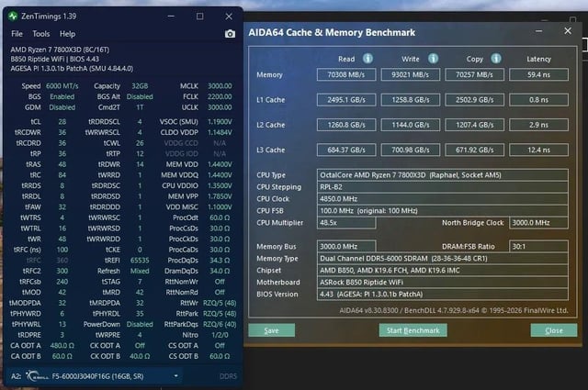Click the BIOS Version 4.43 field
The height and width of the screenshot is (390, 588).
coord(443,294)
